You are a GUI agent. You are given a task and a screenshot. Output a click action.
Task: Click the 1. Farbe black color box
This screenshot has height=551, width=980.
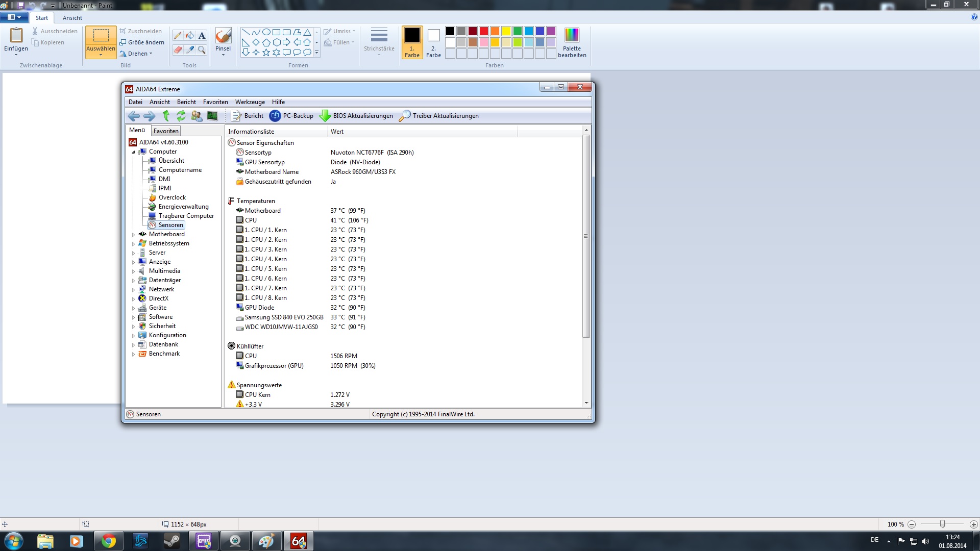point(412,42)
